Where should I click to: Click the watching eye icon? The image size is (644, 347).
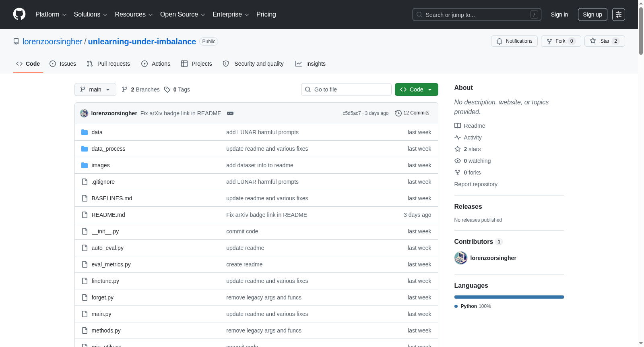click(458, 161)
